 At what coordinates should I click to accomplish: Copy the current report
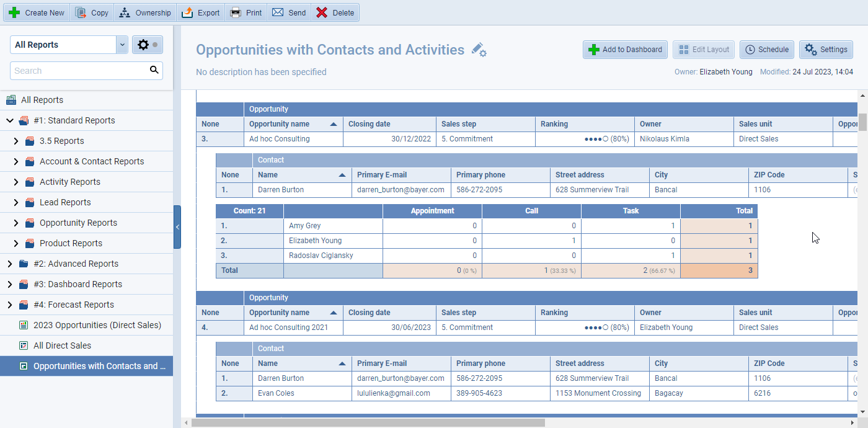(92, 12)
